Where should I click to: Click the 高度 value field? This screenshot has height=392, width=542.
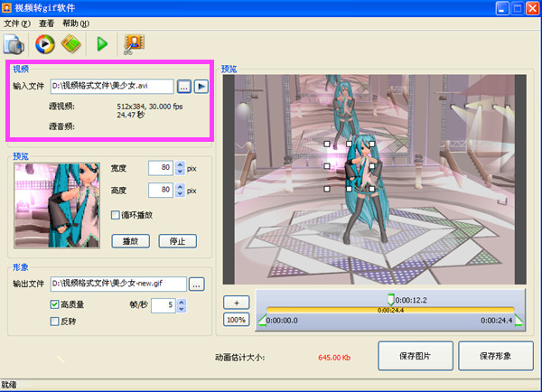click(161, 190)
